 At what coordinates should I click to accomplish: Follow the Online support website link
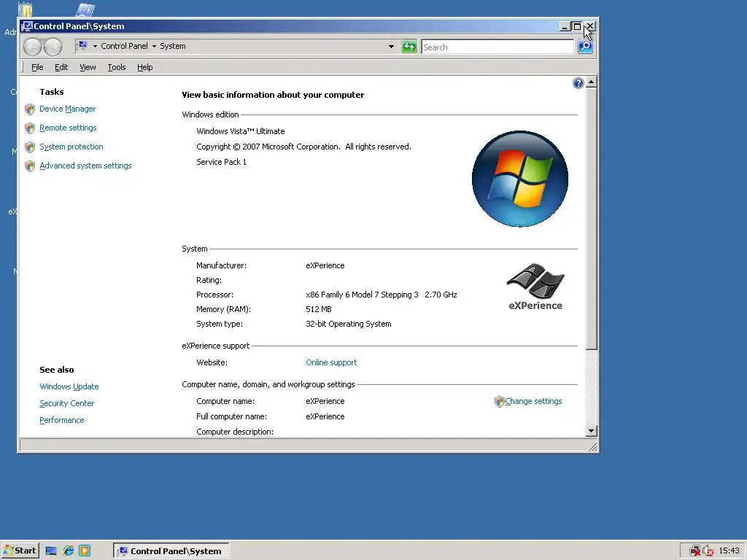coord(331,362)
